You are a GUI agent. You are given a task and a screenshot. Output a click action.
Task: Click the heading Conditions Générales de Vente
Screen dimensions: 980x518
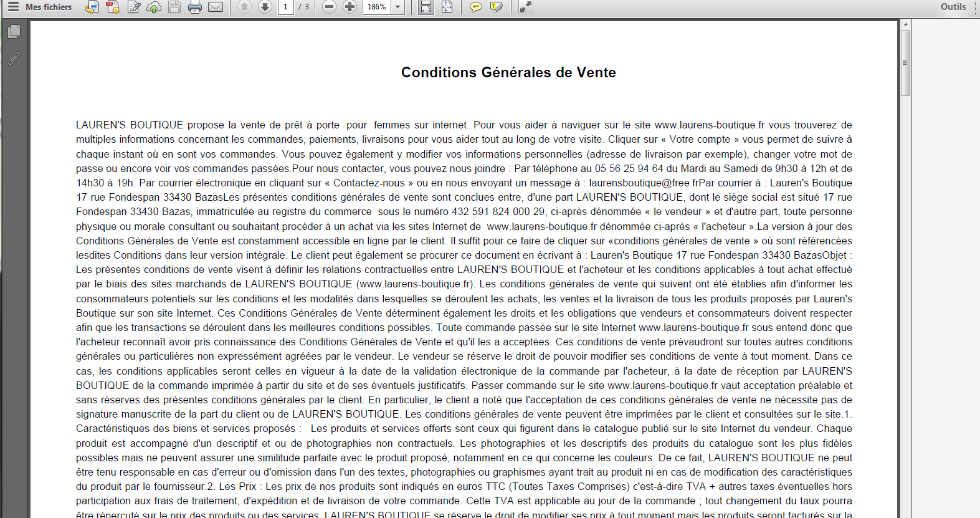pos(508,72)
